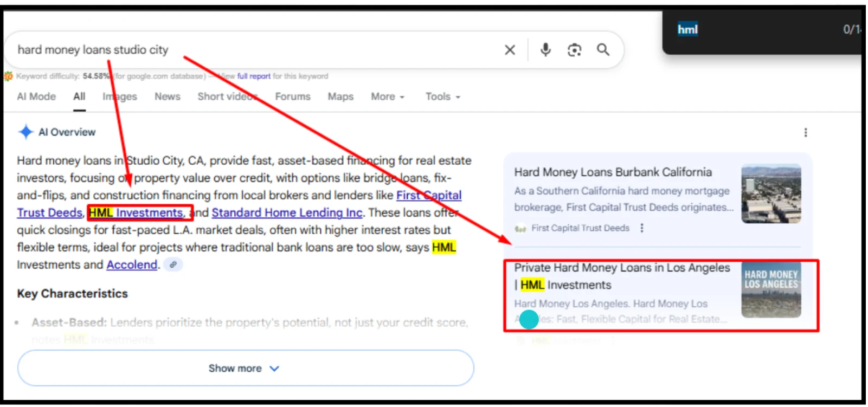Open the Maps tab
Screen dimensions: 868x407
pyautogui.click(x=340, y=96)
